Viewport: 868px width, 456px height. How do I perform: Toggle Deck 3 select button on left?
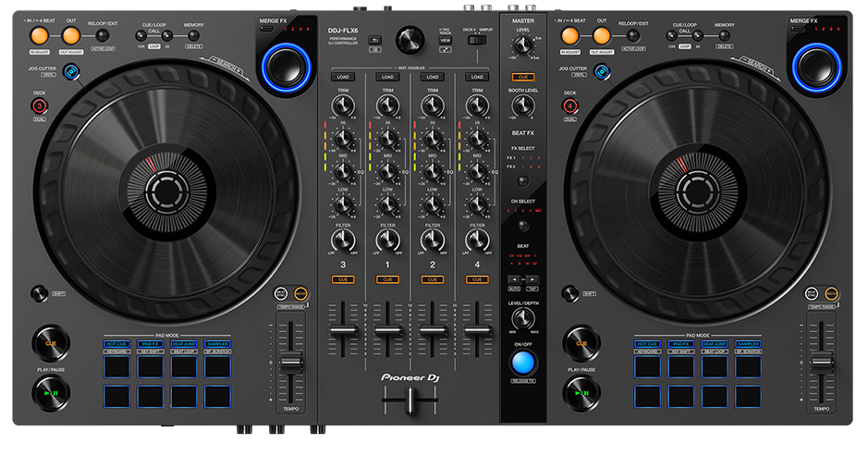pyautogui.click(x=40, y=106)
